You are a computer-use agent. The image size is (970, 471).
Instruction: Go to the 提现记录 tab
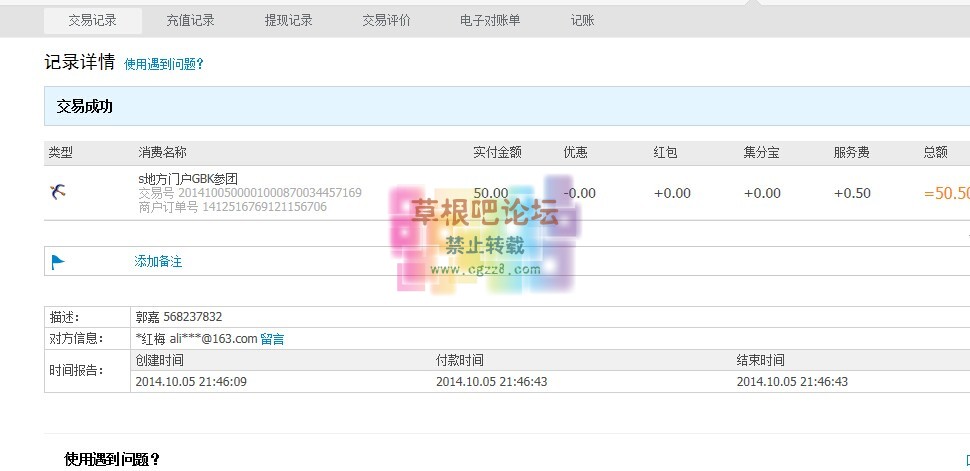tap(288, 20)
